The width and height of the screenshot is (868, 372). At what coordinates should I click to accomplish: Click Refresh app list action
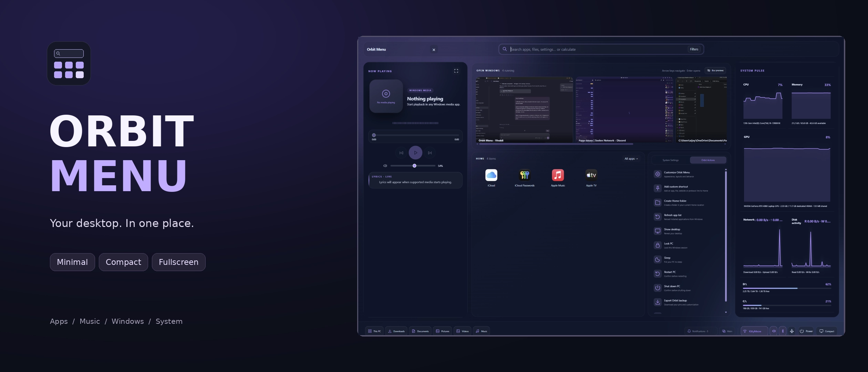[688, 217]
